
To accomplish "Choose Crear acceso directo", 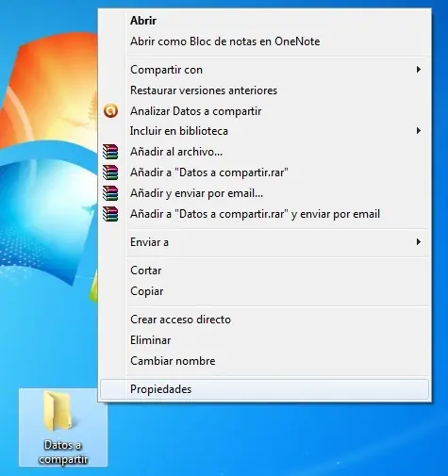I will point(265,320).
